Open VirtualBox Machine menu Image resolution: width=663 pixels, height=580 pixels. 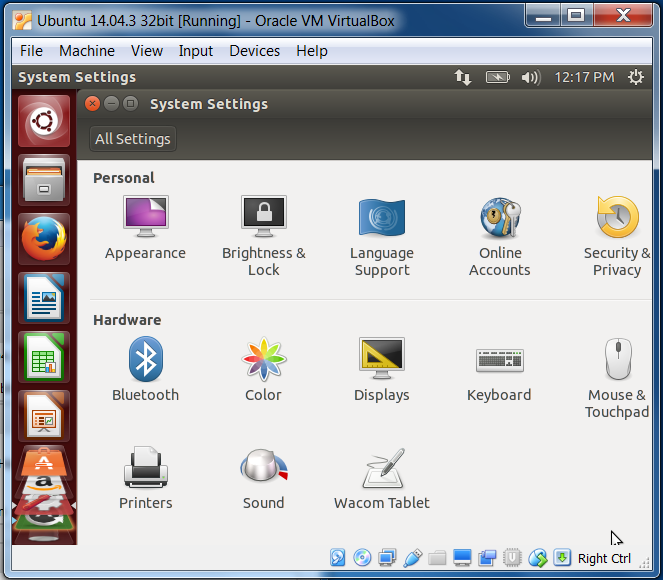87,51
